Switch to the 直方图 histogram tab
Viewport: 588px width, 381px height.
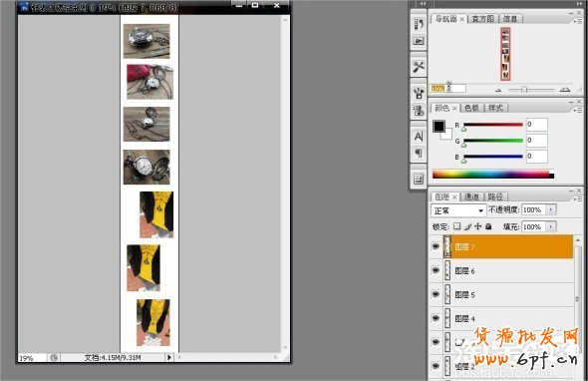(x=482, y=19)
